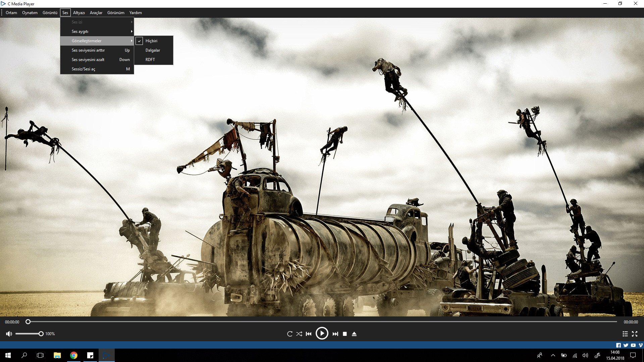Click the repeat playback icon
644x362 pixels.
290,334
